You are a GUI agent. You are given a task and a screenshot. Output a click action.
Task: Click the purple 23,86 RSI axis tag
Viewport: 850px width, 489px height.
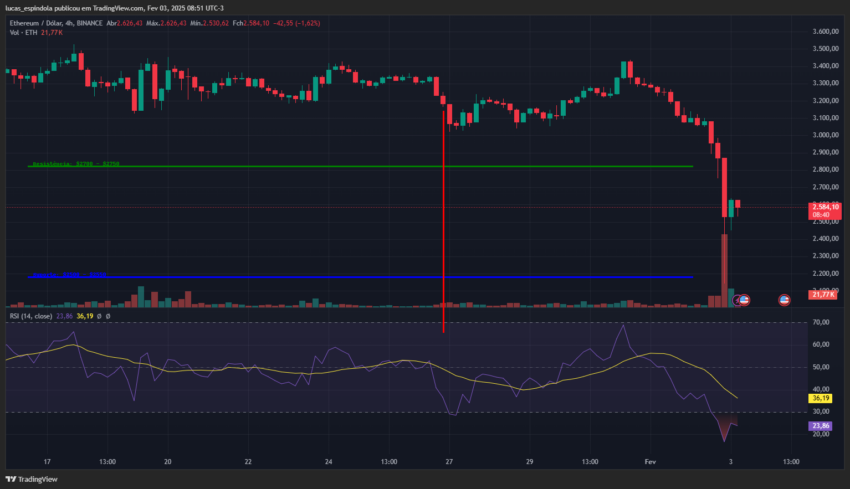(820, 426)
